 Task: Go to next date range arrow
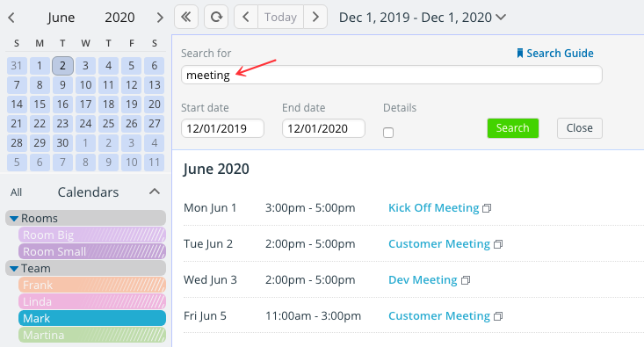(x=315, y=17)
